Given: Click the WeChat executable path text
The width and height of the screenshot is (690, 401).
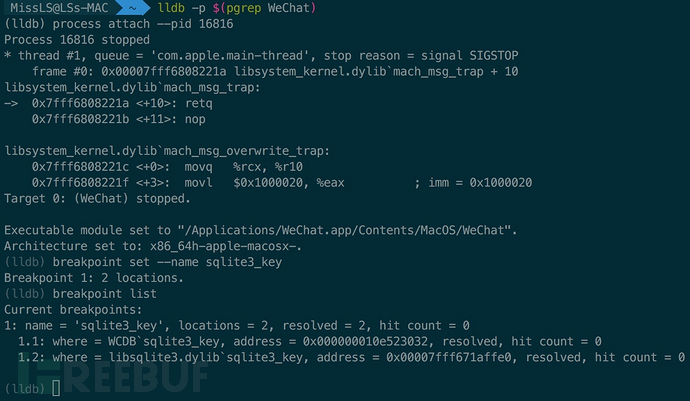Looking at the screenshot, I should pyautogui.click(x=348, y=231).
